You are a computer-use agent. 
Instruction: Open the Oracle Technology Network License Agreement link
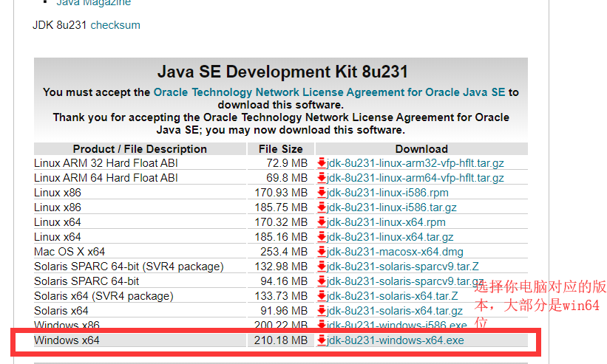329,92
